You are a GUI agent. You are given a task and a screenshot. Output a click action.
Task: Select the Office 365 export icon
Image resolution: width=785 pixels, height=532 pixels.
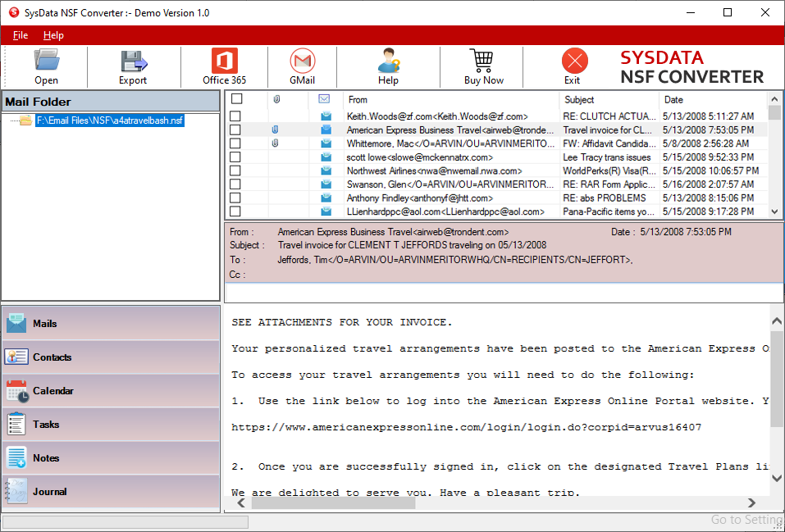coord(224,61)
